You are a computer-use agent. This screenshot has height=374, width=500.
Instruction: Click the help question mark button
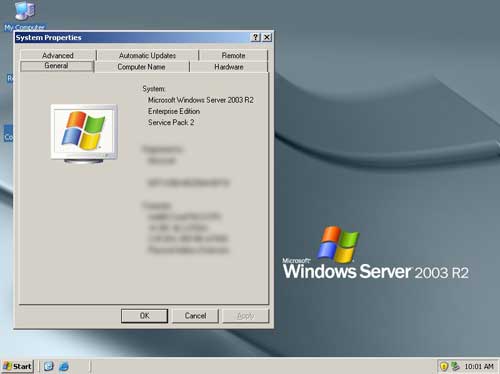tap(255, 37)
